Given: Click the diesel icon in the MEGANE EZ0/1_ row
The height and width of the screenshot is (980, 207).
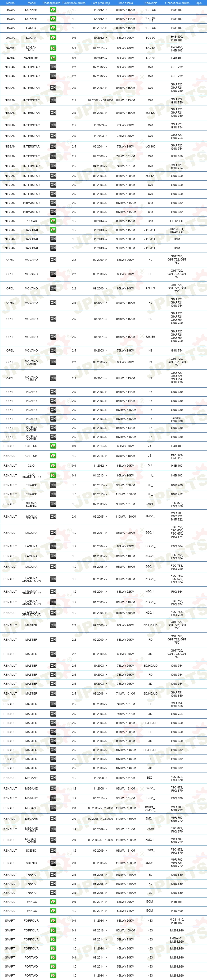Looking at the screenshot, I should (53, 798).
